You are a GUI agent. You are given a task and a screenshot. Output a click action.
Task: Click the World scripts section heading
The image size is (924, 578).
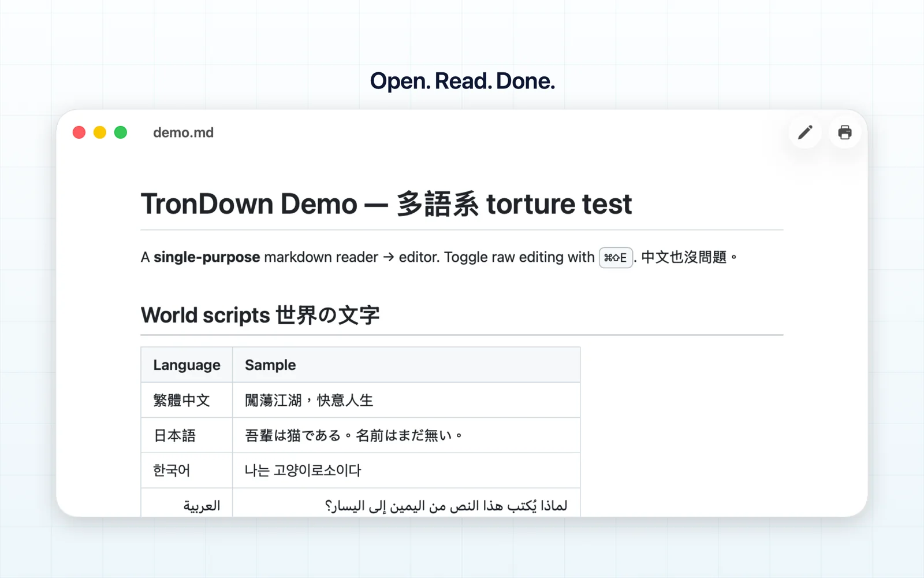pos(260,315)
